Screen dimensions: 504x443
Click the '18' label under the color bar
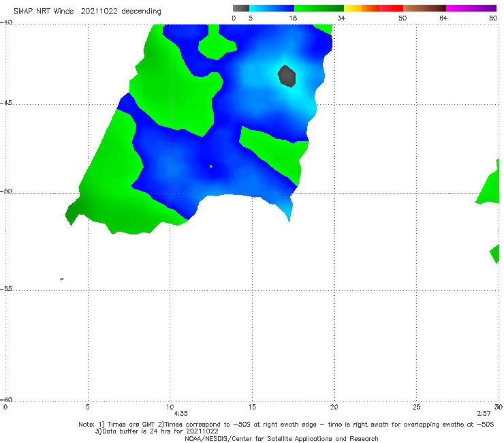pyautogui.click(x=293, y=18)
